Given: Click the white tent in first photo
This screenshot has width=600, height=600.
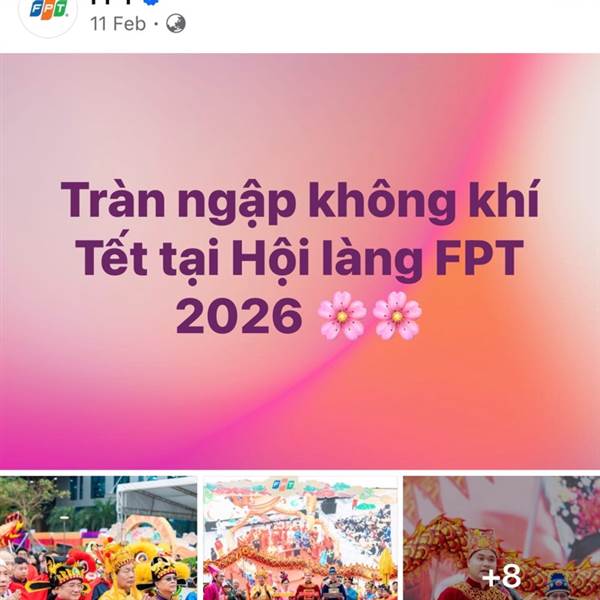Looking at the screenshot, I should point(159,497).
